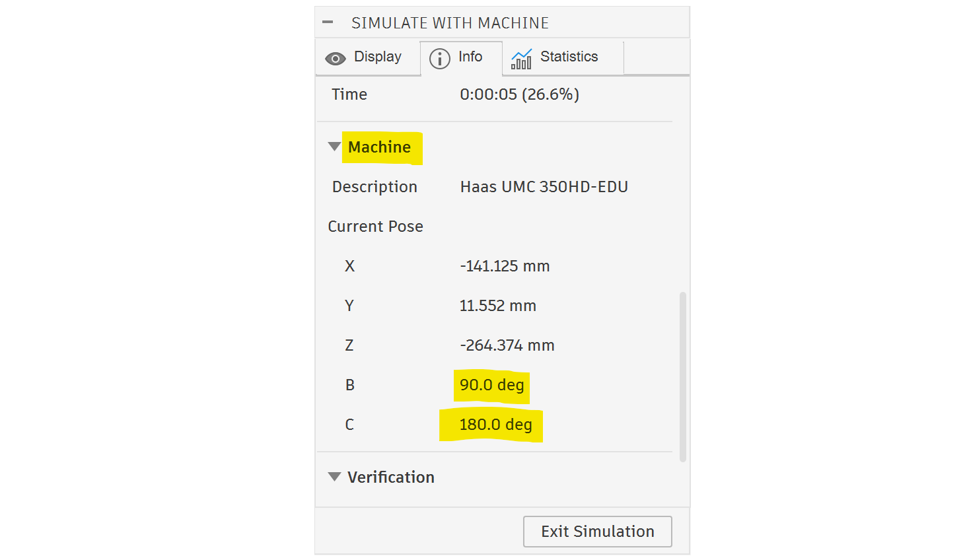
Task: Click the Machine section heading
Action: coord(380,147)
